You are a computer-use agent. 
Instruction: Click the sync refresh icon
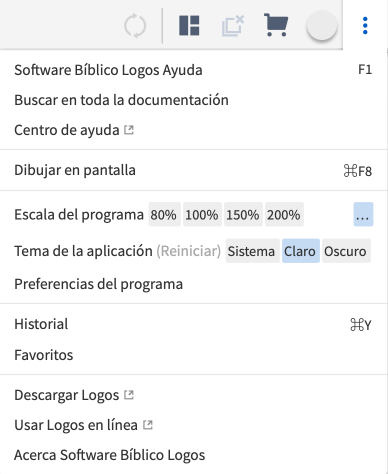tap(135, 26)
